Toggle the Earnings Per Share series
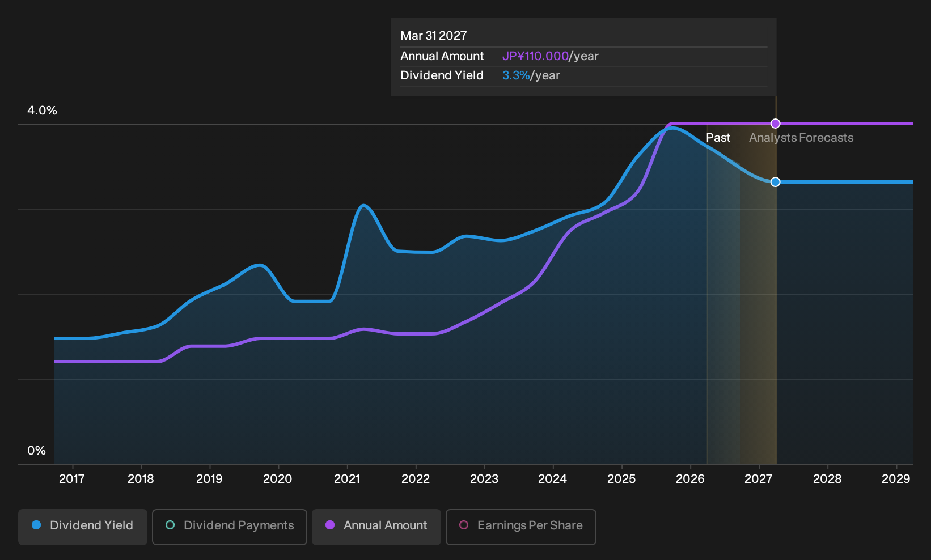This screenshot has height=560, width=931. (x=521, y=527)
